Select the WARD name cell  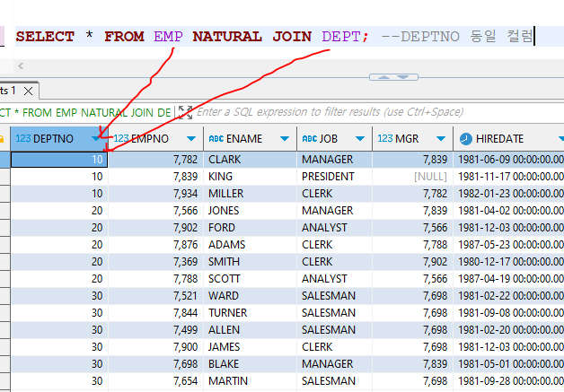(250, 296)
